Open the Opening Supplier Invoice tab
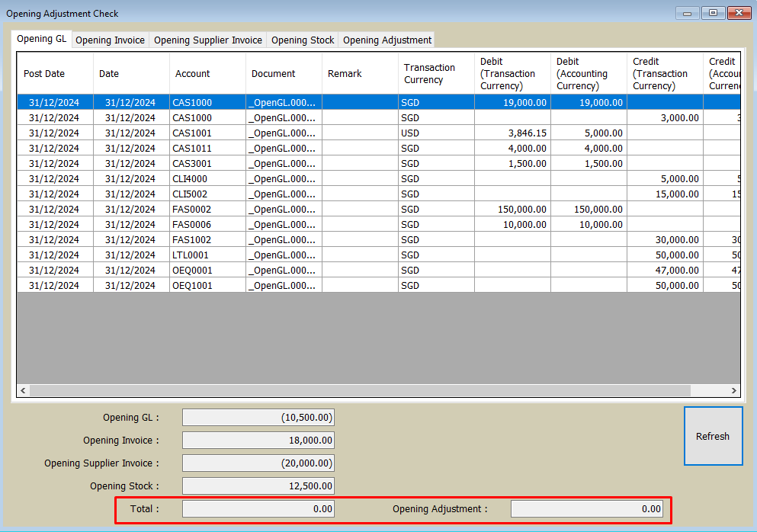The image size is (757, 532). pyautogui.click(x=208, y=40)
